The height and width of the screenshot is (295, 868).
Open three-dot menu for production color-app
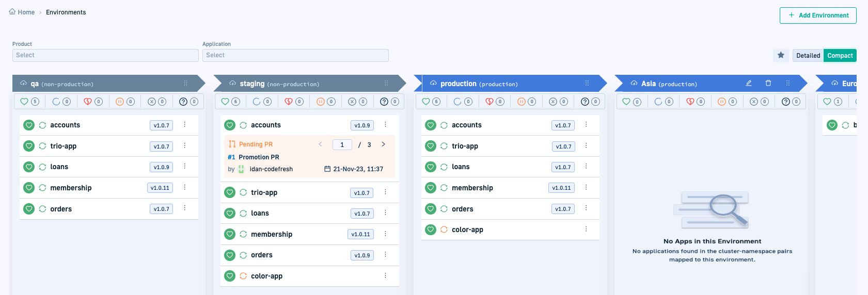[586, 230]
